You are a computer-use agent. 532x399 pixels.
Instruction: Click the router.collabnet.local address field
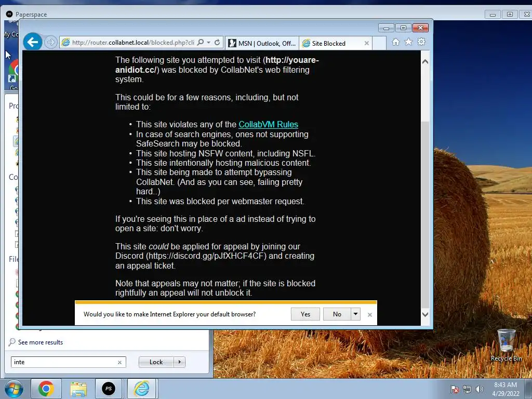(x=133, y=43)
